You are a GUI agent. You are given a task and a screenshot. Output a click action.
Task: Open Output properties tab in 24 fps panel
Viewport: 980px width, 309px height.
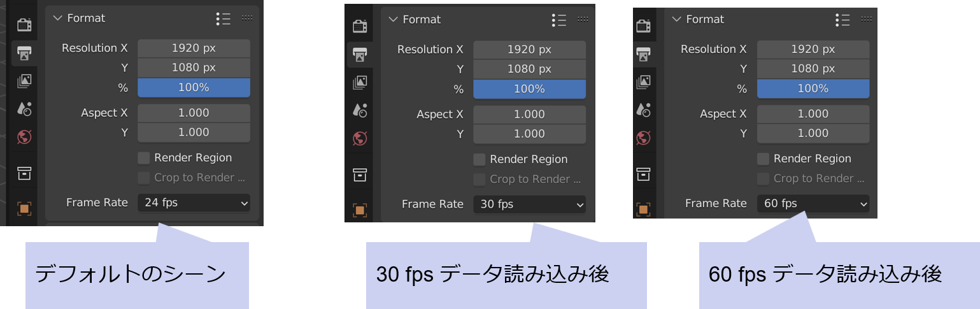(x=24, y=53)
